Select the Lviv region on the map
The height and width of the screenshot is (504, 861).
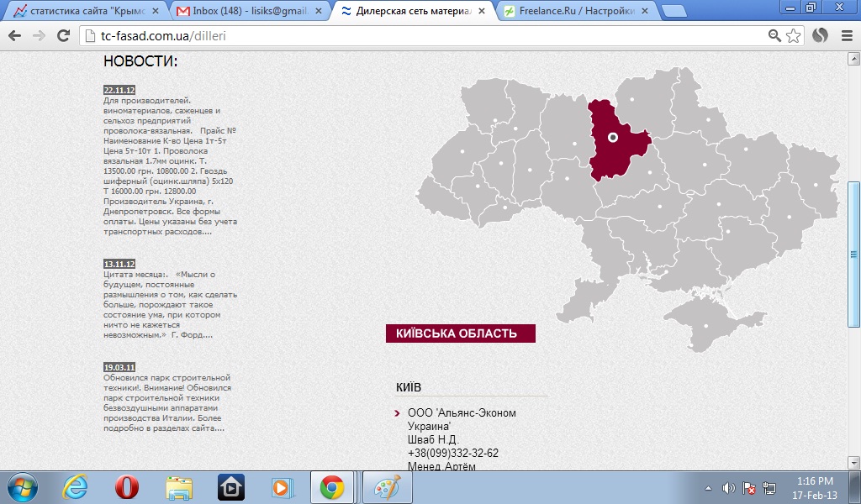point(462,151)
